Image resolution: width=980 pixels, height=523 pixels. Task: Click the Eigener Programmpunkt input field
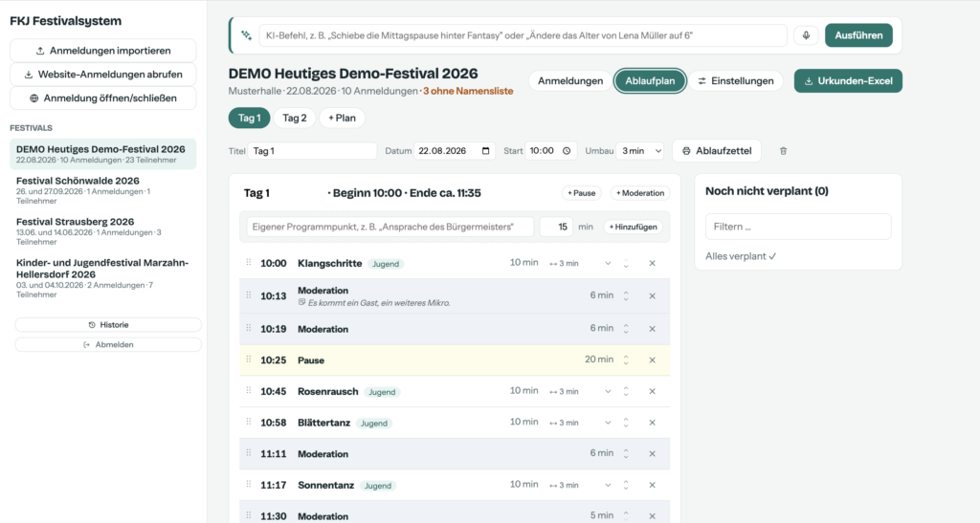(390, 228)
